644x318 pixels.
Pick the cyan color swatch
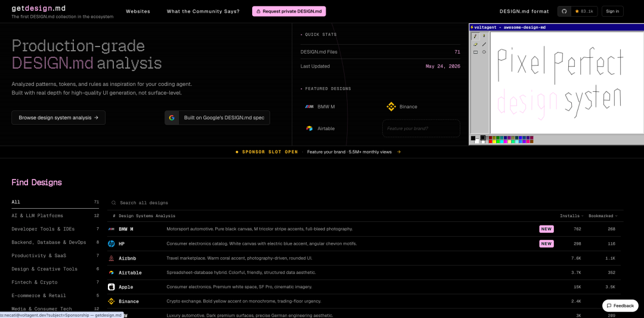click(502, 142)
